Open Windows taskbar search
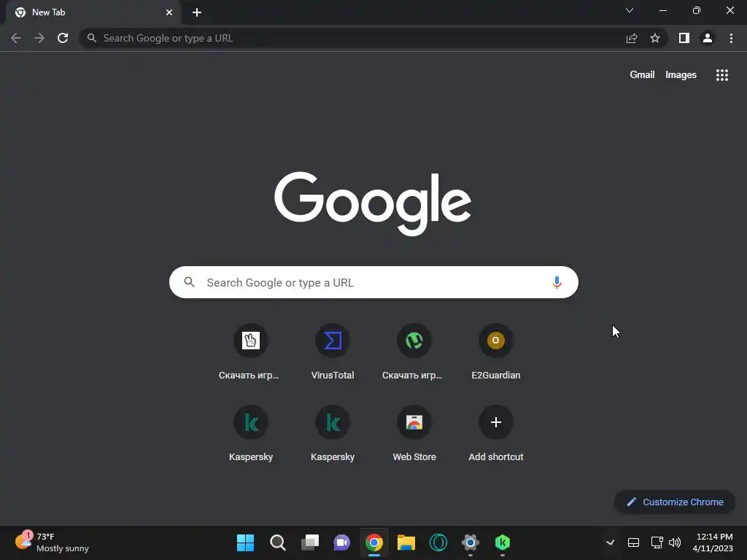The image size is (747, 560). click(278, 542)
